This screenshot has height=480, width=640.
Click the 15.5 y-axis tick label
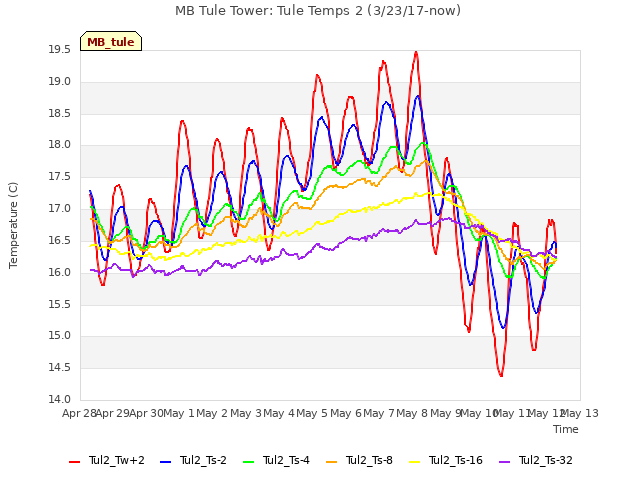coord(60,304)
